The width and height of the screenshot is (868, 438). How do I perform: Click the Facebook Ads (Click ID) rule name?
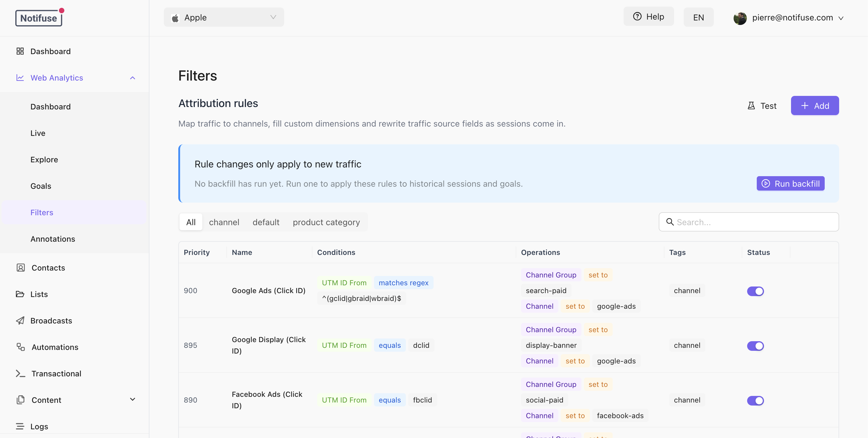coord(267,400)
